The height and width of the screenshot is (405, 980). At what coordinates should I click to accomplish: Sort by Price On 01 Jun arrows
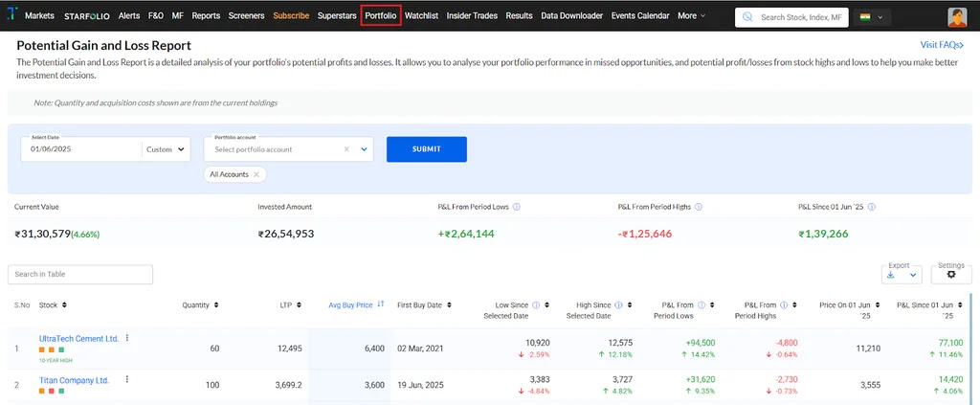point(878,305)
